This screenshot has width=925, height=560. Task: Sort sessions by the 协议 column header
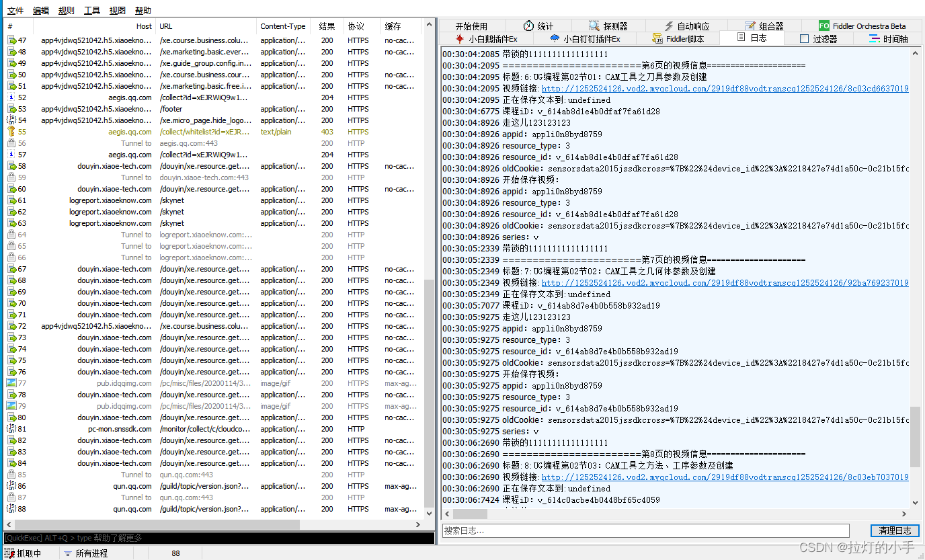pyautogui.click(x=362, y=26)
